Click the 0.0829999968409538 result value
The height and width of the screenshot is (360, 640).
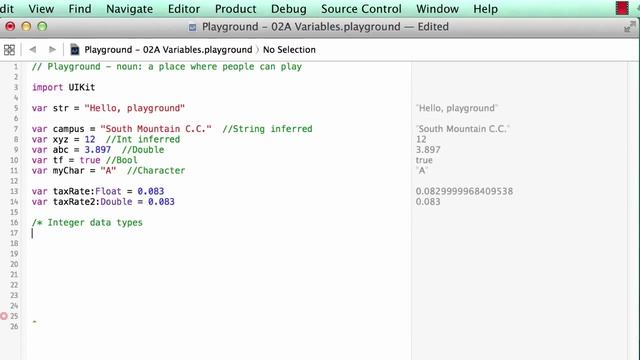point(464,191)
